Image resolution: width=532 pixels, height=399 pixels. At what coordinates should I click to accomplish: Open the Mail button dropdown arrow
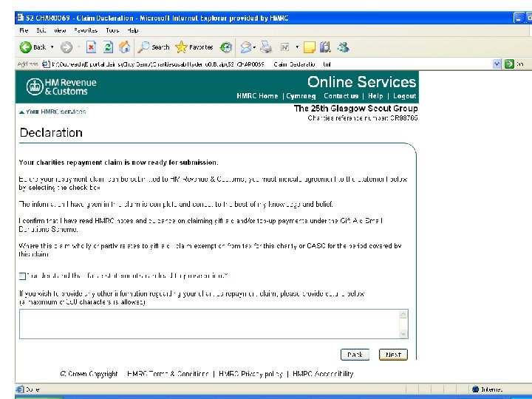click(x=254, y=47)
